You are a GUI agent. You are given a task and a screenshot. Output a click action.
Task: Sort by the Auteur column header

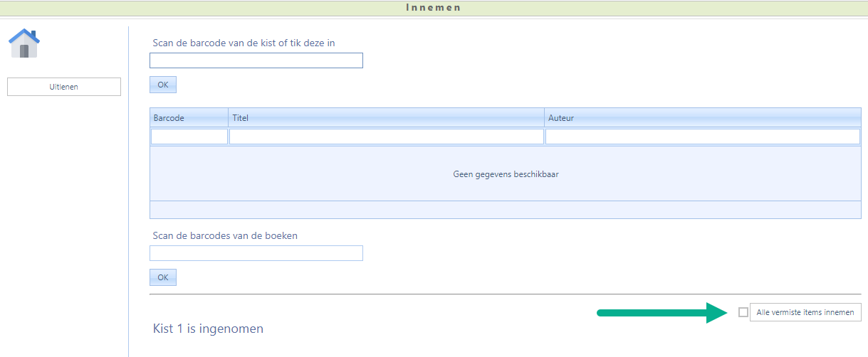point(702,118)
